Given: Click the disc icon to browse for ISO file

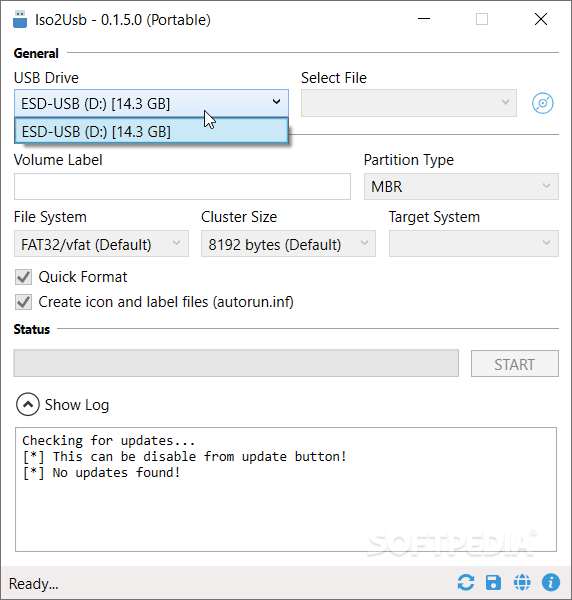Looking at the screenshot, I should coord(543,103).
